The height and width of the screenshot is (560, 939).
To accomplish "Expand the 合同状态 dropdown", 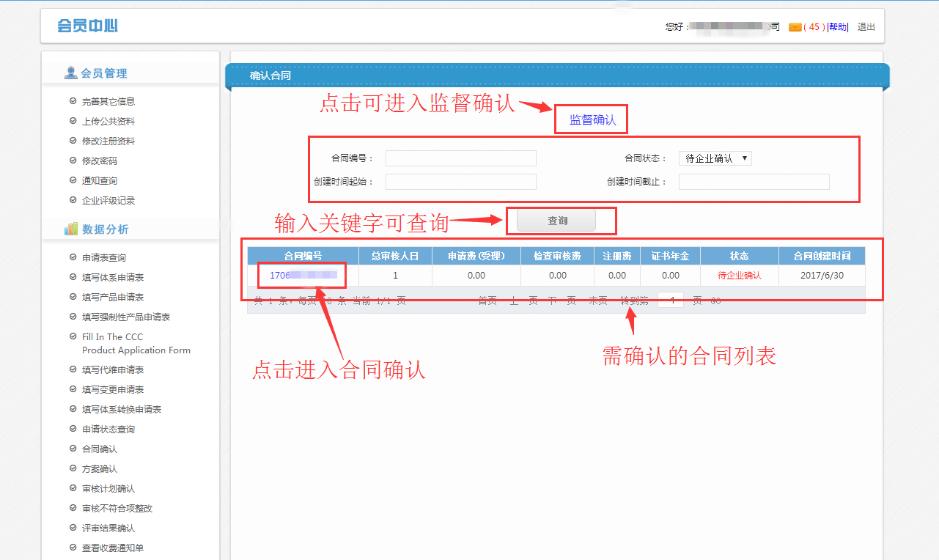I will 715,158.
